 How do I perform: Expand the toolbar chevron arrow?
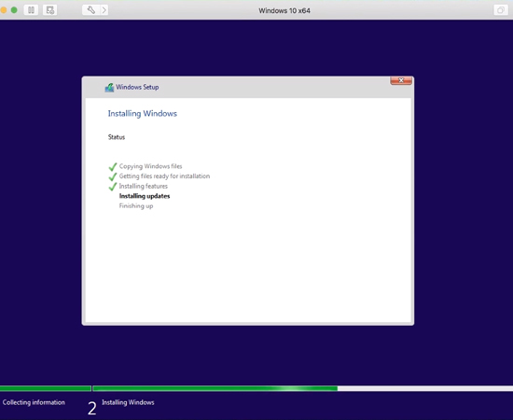[104, 10]
